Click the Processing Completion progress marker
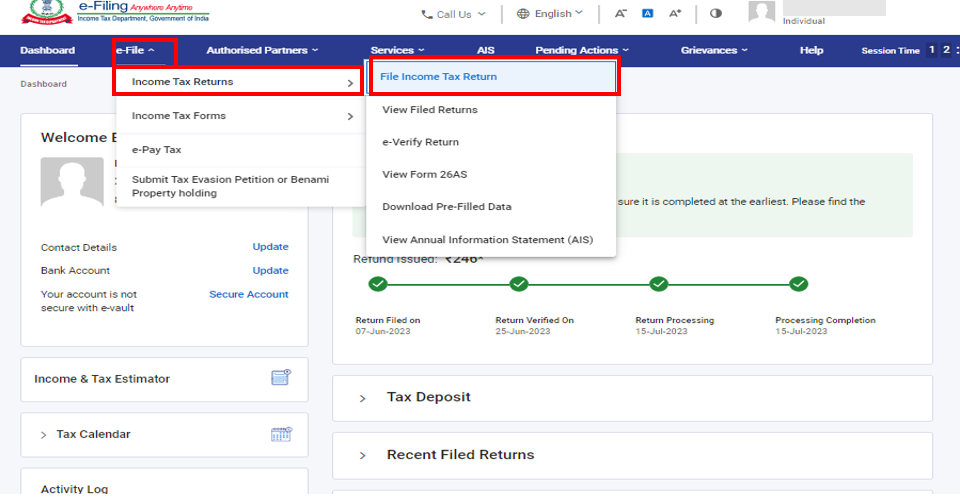Screen dimensions: 960x501 798,285
